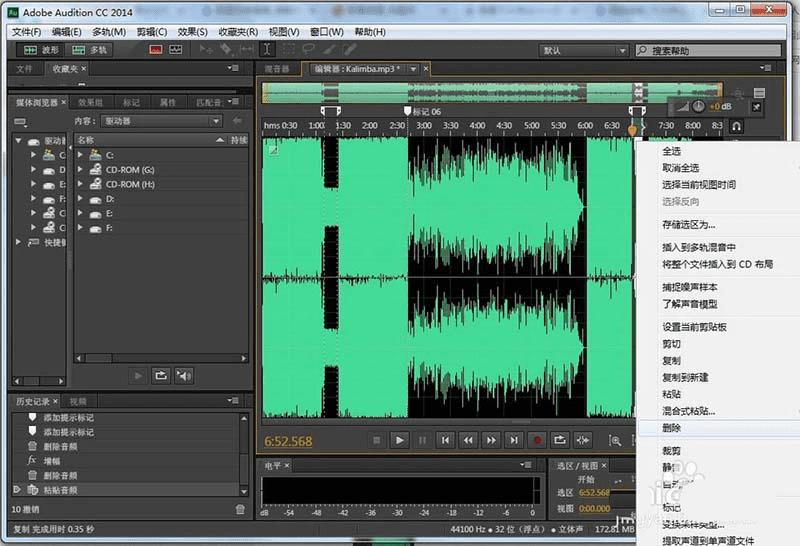Switch to the Multitrack (多轨) view
The width and height of the screenshot is (800, 546).
(90, 49)
